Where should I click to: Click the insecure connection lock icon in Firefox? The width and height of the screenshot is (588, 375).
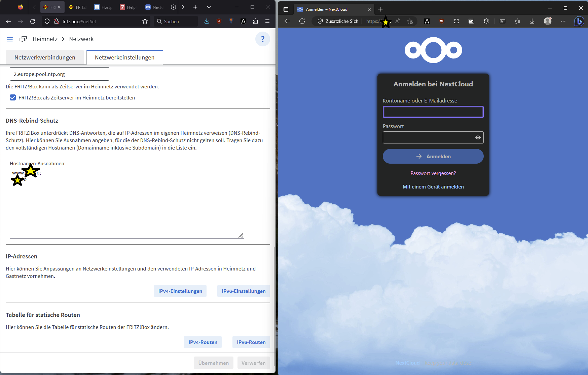point(57,22)
